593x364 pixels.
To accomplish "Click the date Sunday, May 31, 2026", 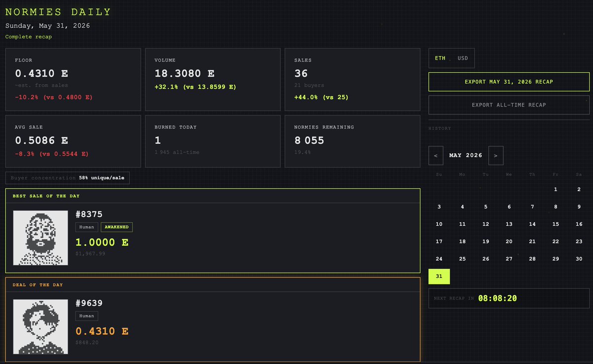I will [x=47, y=26].
